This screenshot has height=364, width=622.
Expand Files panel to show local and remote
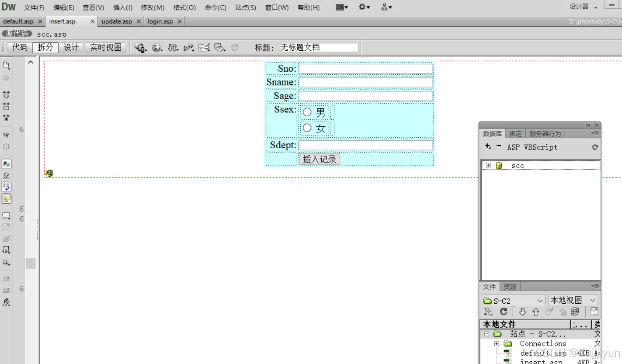coord(594,312)
